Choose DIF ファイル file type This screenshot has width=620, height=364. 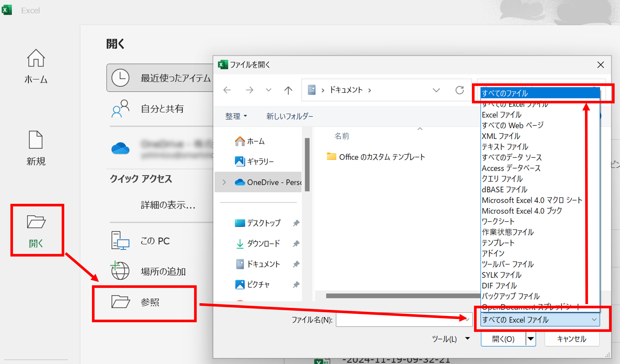(540, 285)
